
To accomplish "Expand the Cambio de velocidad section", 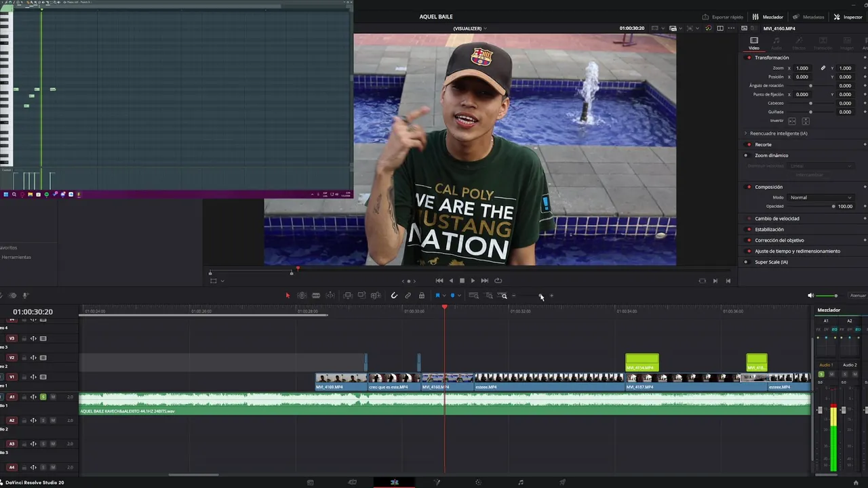I will pos(776,218).
